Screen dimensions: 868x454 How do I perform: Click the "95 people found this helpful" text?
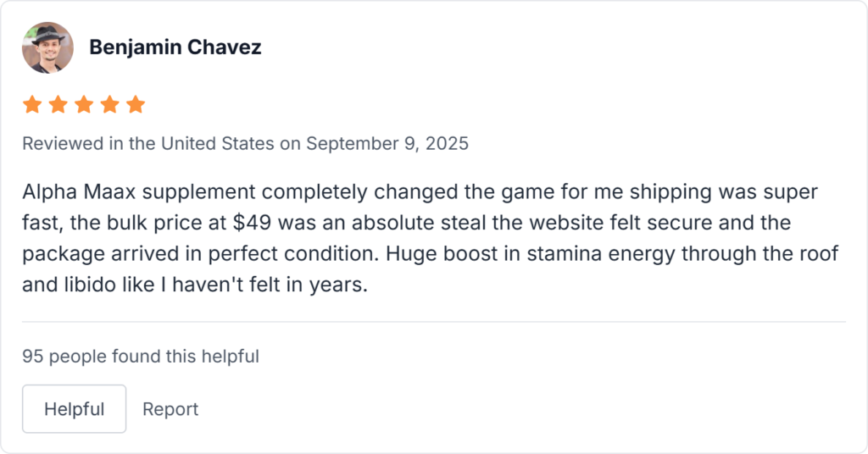tap(141, 357)
